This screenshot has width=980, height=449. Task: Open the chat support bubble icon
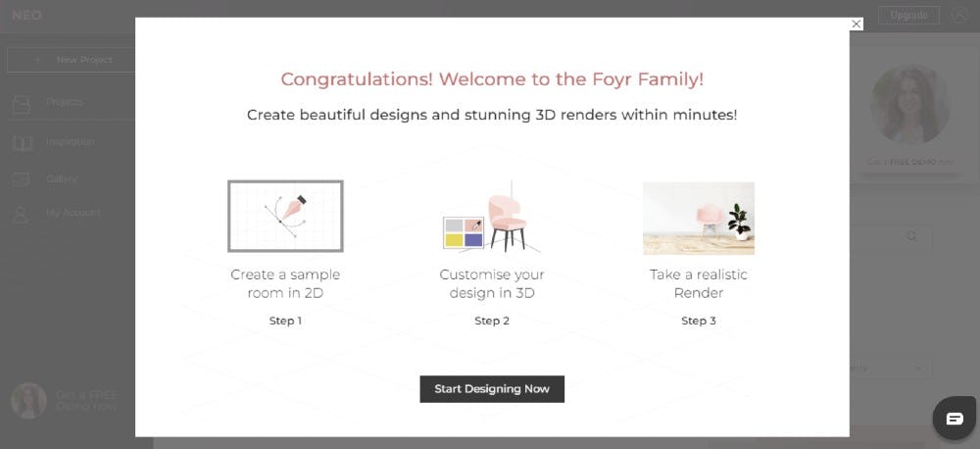[x=954, y=419]
